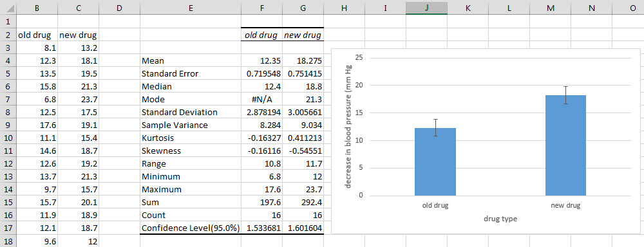Click the Sum value 292.4 cell
The image size is (644, 247).
pyautogui.click(x=303, y=202)
